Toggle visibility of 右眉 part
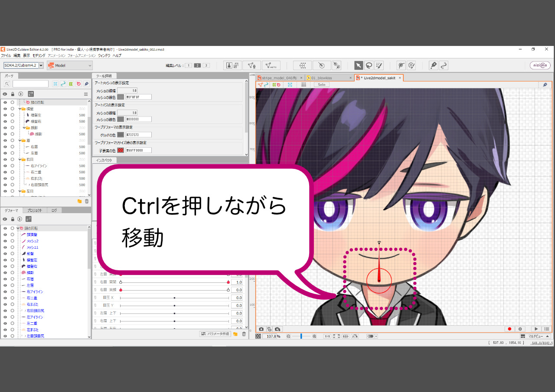 pyautogui.click(x=5, y=147)
